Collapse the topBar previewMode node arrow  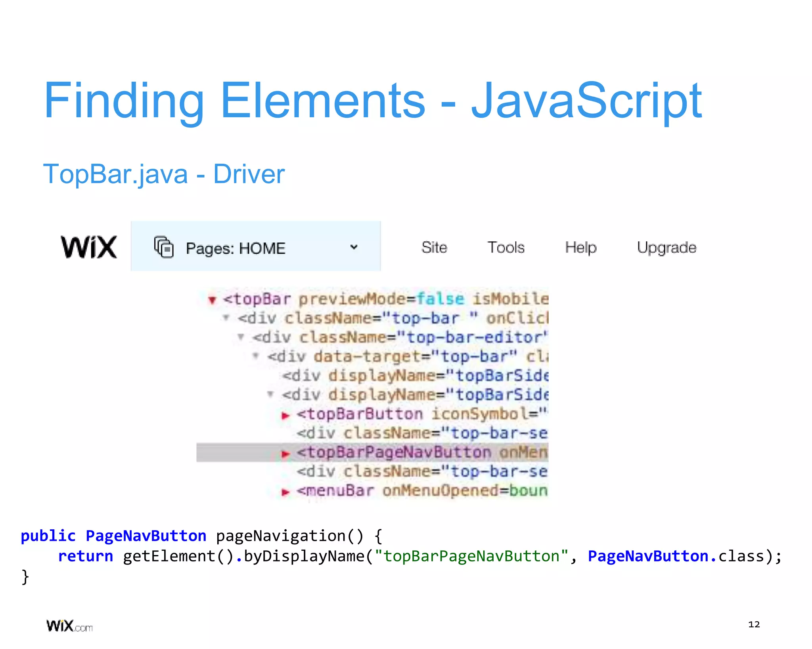(x=212, y=300)
